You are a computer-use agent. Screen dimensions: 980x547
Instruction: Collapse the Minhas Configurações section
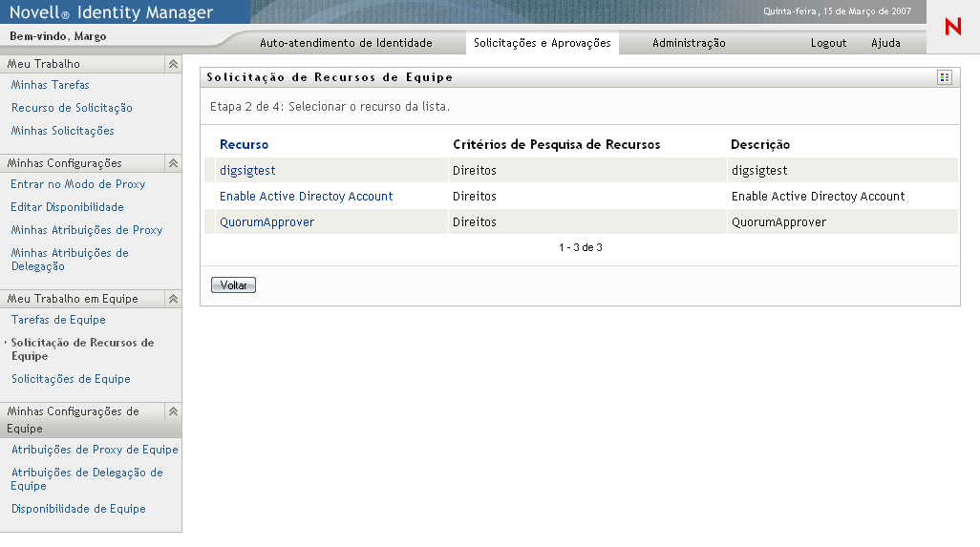coord(173,163)
